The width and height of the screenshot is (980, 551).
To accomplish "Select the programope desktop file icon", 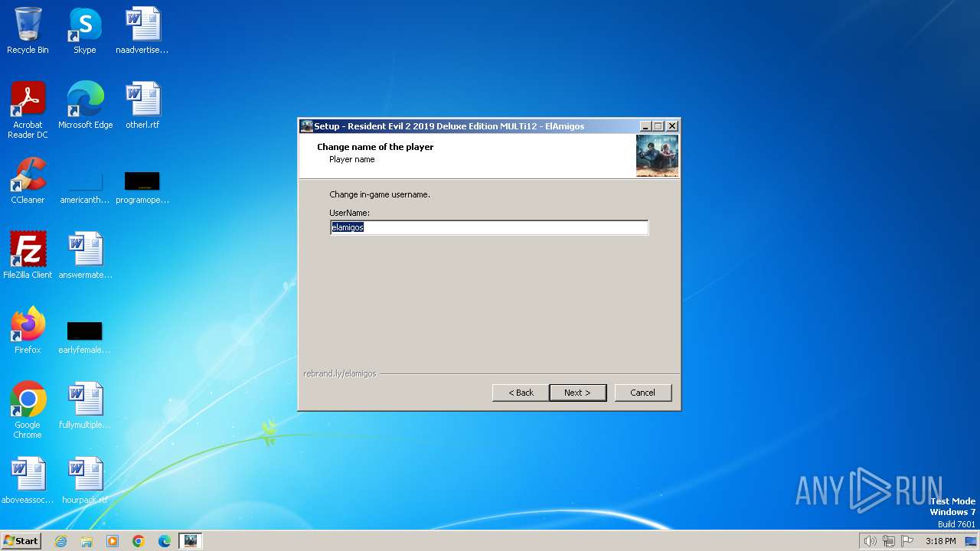I will pos(142,187).
